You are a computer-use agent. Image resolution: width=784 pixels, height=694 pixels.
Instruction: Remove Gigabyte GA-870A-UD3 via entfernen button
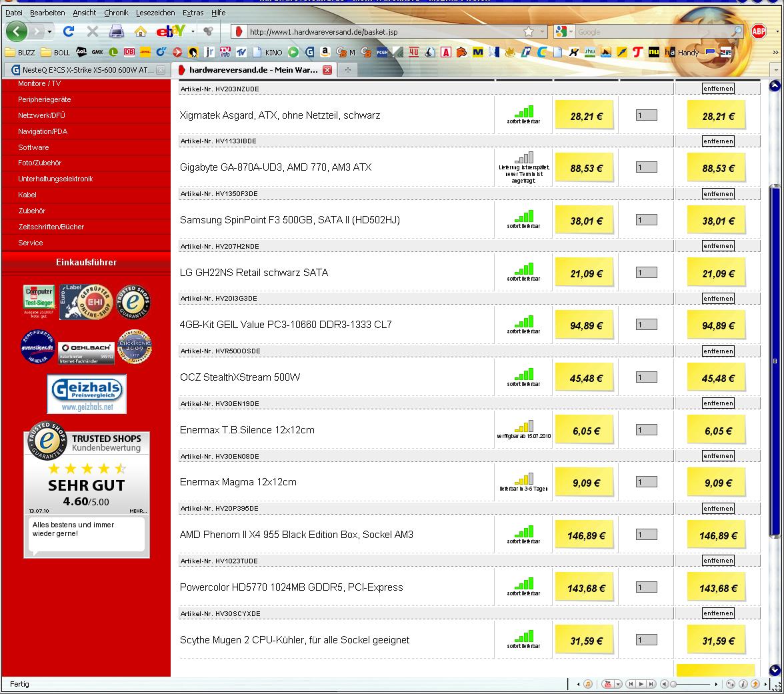click(718, 141)
